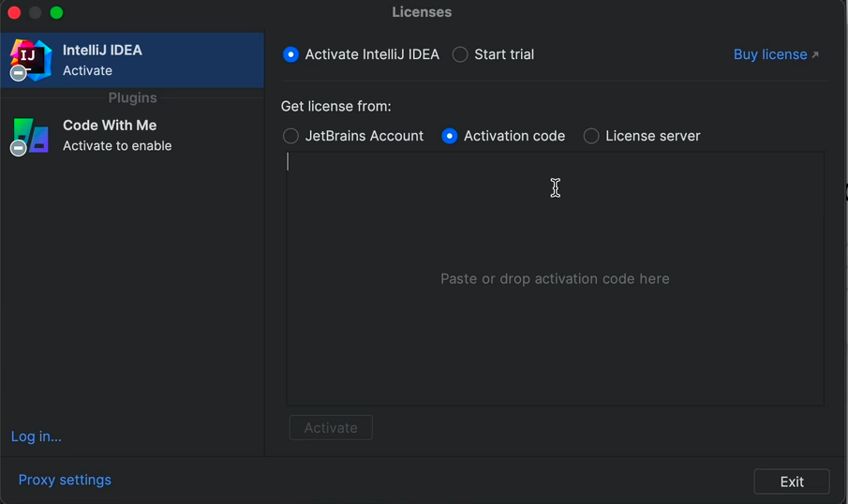The image size is (848, 504).
Task: Select the IntelliJ IDEA product name in sidebar
Action: pos(102,50)
